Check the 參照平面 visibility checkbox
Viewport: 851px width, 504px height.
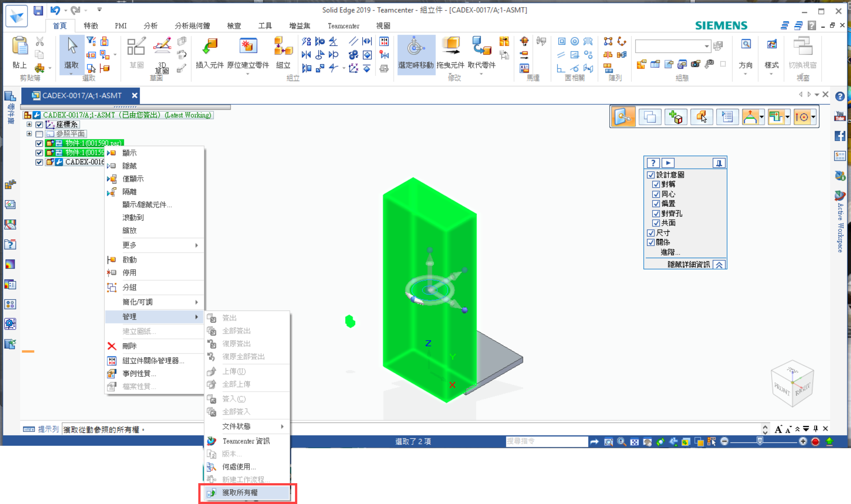pos(39,134)
